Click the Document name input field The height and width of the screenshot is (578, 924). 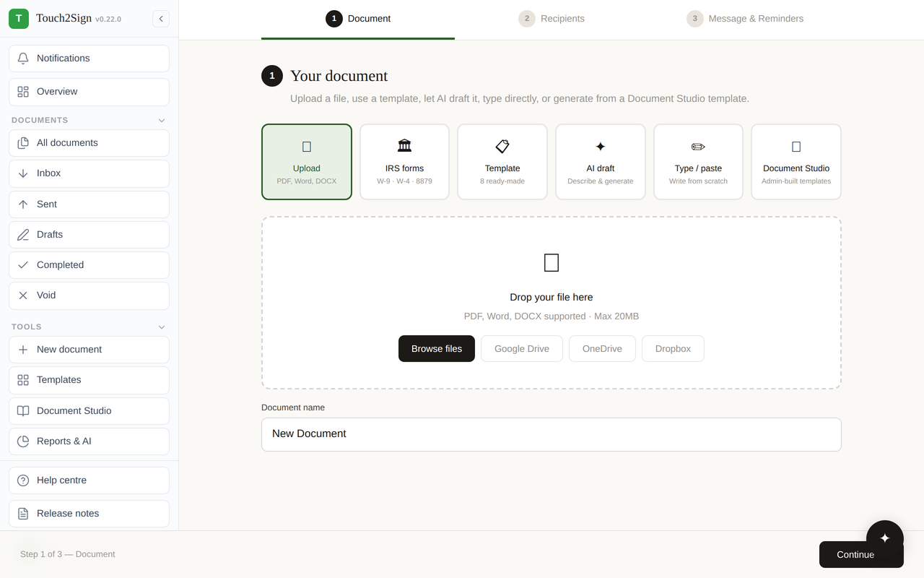pos(552,434)
